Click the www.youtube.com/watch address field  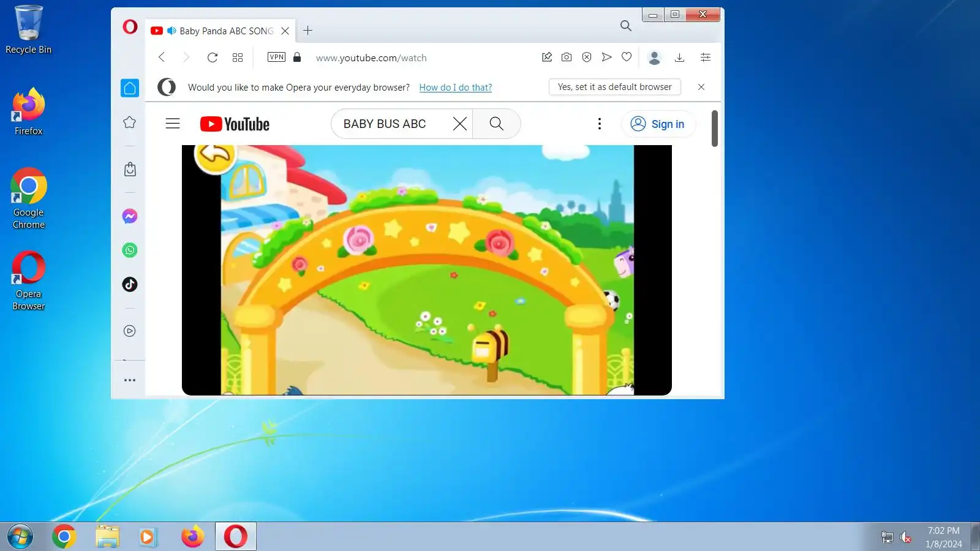click(x=371, y=58)
